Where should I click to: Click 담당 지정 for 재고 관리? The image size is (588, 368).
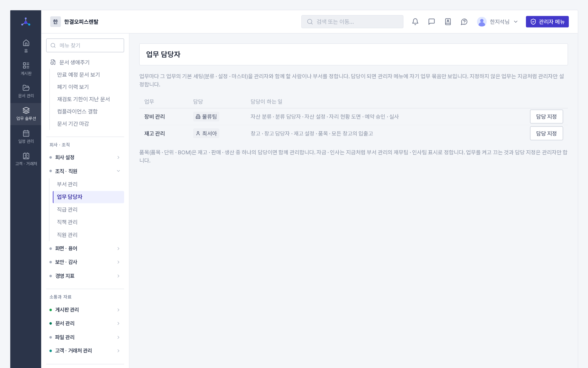(546, 134)
